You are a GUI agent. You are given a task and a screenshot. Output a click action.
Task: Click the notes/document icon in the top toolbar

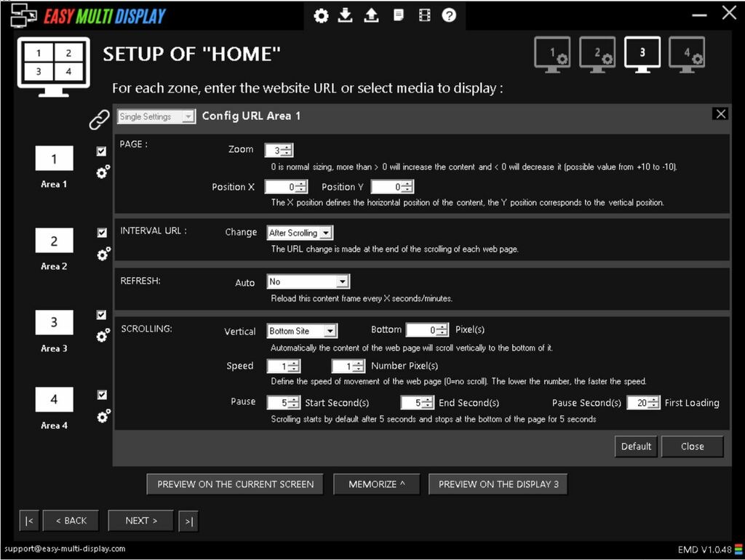click(x=397, y=15)
